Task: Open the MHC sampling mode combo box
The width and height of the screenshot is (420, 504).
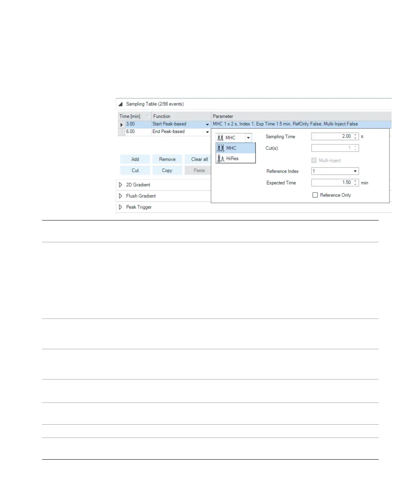Action: click(248, 138)
